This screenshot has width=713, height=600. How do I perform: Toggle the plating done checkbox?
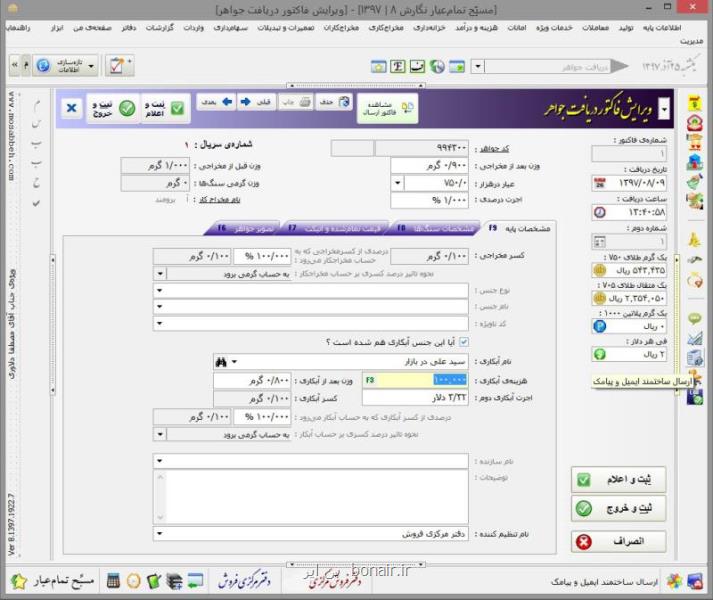coord(463,342)
